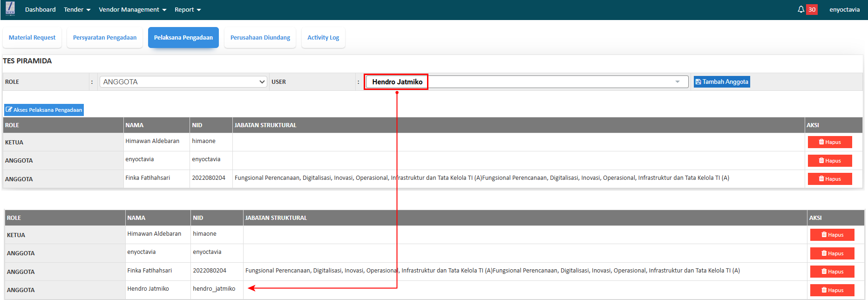This screenshot has height=300, width=868.
Task: Expand the USER combo box arrow
Action: [x=678, y=82]
